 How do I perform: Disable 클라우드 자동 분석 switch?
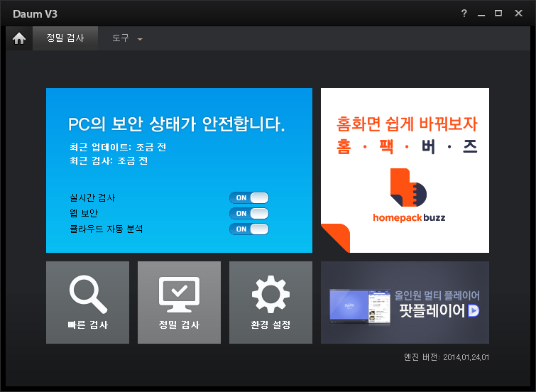[249, 229]
